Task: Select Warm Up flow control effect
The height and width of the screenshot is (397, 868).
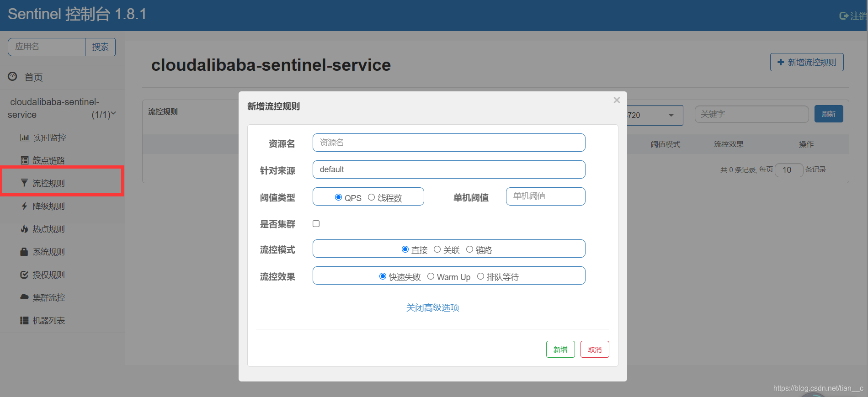Action: coord(431,276)
